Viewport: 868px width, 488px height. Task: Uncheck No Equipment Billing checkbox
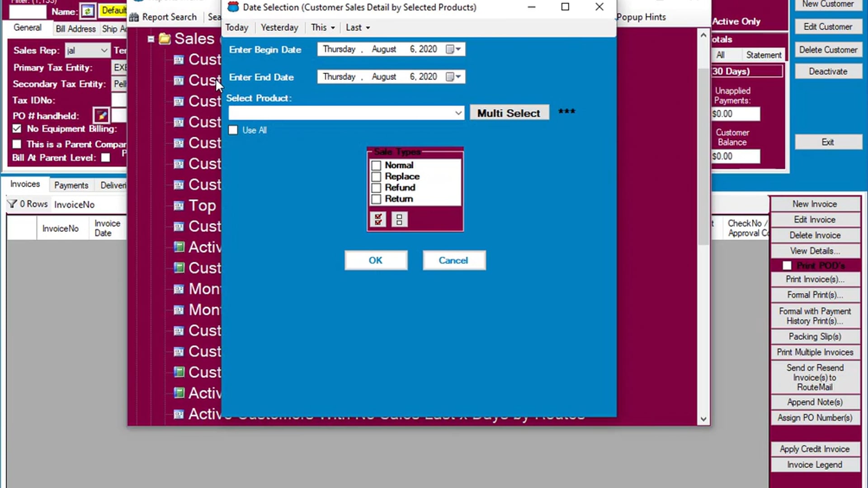pyautogui.click(x=17, y=129)
